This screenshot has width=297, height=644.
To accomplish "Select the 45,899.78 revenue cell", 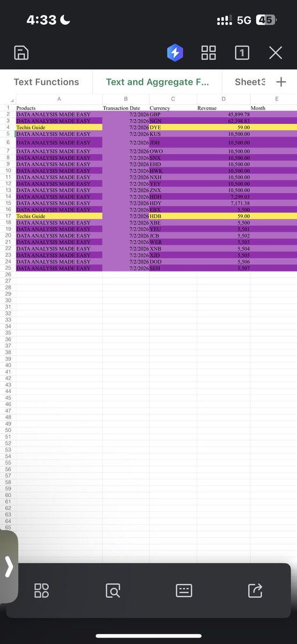I will pyautogui.click(x=224, y=114).
